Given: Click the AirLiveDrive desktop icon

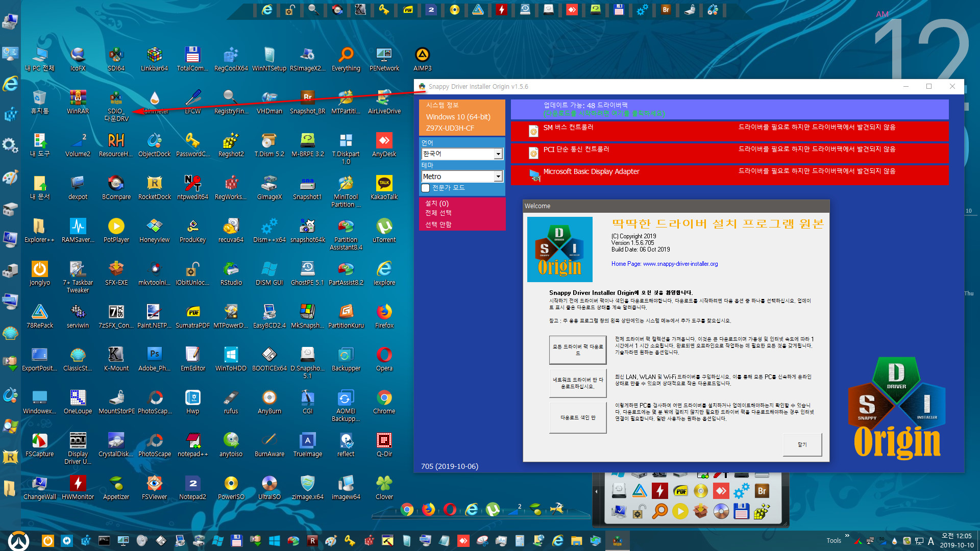Looking at the screenshot, I should click(x=384, y=102).
